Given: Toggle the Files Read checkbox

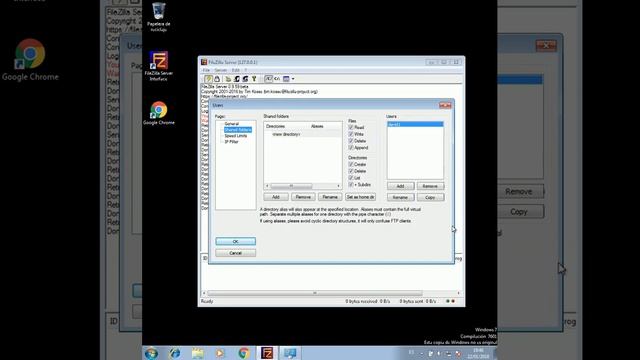Looking at the screenshot, I should [351, 127].
